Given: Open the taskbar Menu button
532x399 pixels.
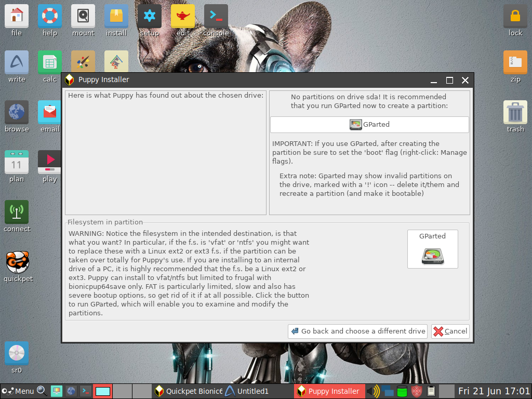Looking at the screenshot, I should coord(18,391).
